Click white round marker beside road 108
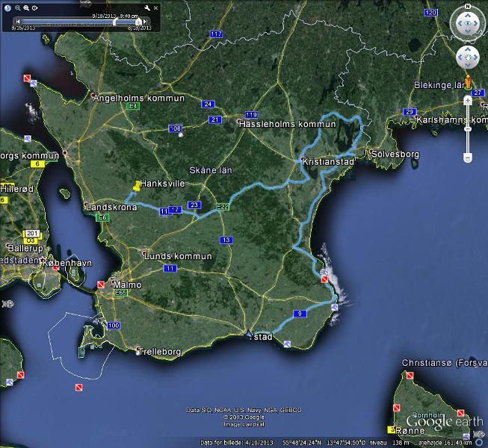488x448 pixels. [181, 134]
